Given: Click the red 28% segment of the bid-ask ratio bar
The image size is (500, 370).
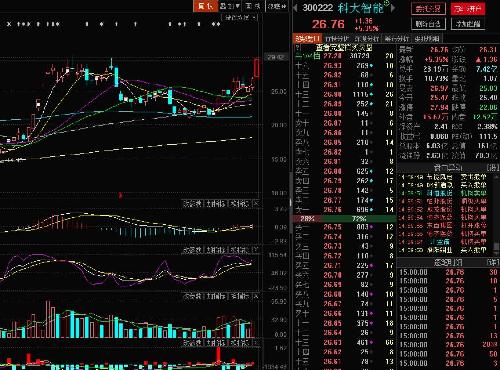Looking at the screenshot, I should [x=307, y=219].
